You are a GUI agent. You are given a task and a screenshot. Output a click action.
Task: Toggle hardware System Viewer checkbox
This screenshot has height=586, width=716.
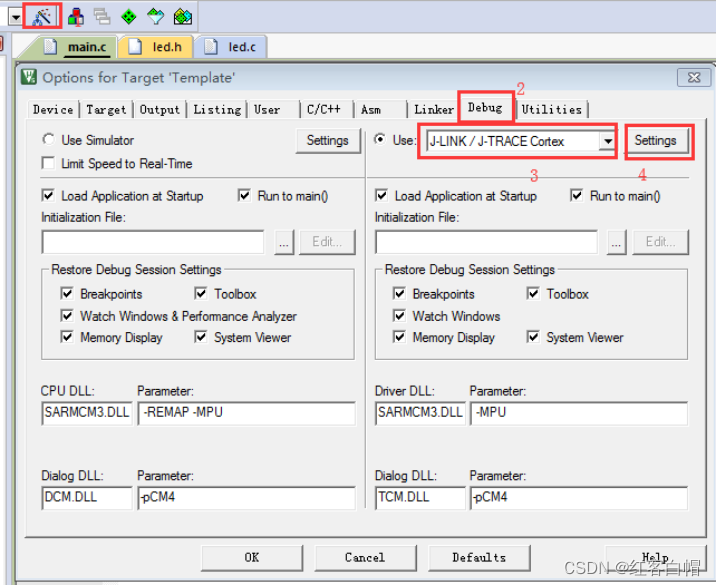533,337
